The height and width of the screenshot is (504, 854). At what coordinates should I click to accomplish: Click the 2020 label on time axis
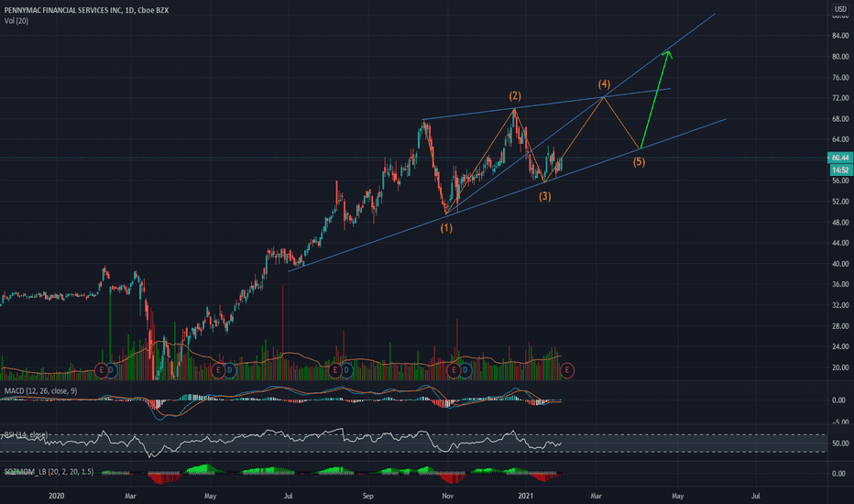[x=56, y=496]
